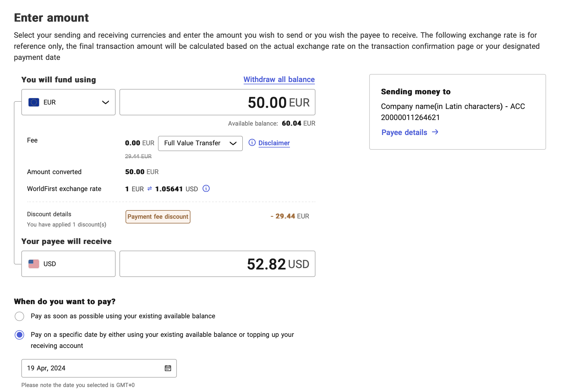Click the USD receiving currency selector

68,264
